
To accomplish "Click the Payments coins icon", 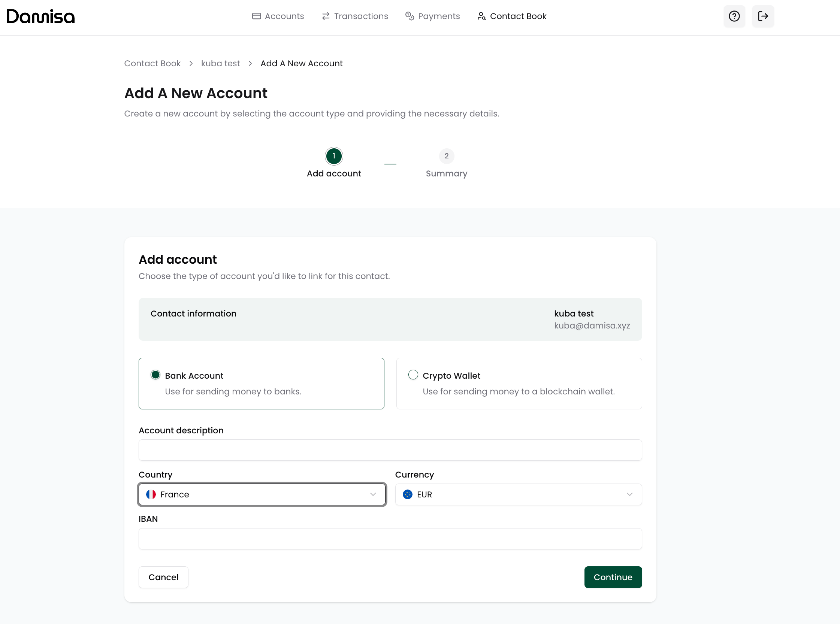I will (409, 16).
